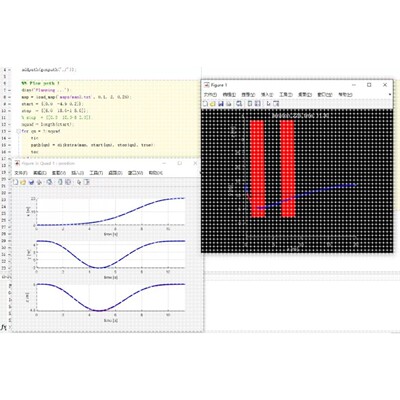Click the fx function browser button

pos(4,328)
